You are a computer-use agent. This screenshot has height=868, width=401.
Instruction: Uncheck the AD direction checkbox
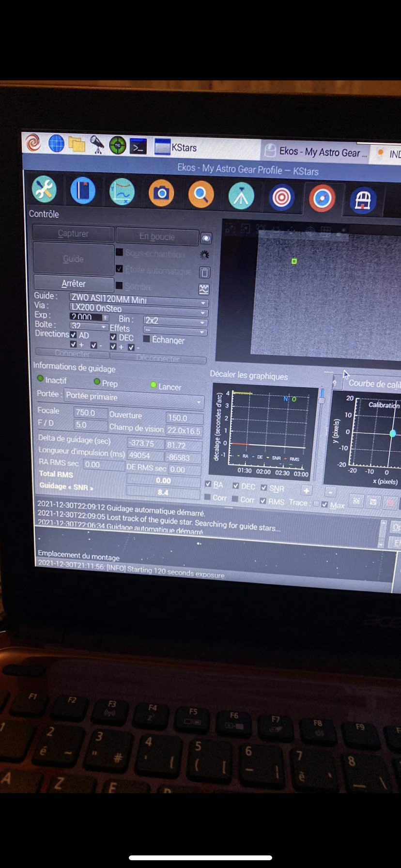(x=74, y=335)
